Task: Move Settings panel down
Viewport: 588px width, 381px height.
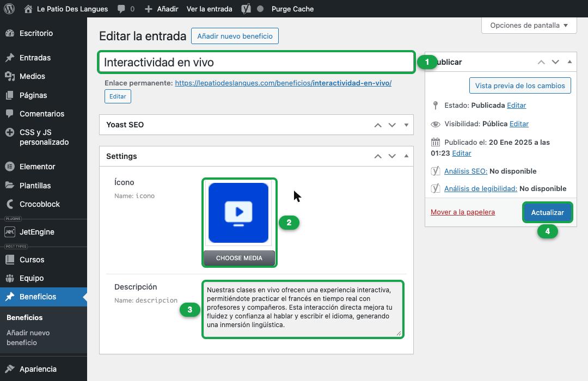Action: pyautogui.click(x=392, y=156)
